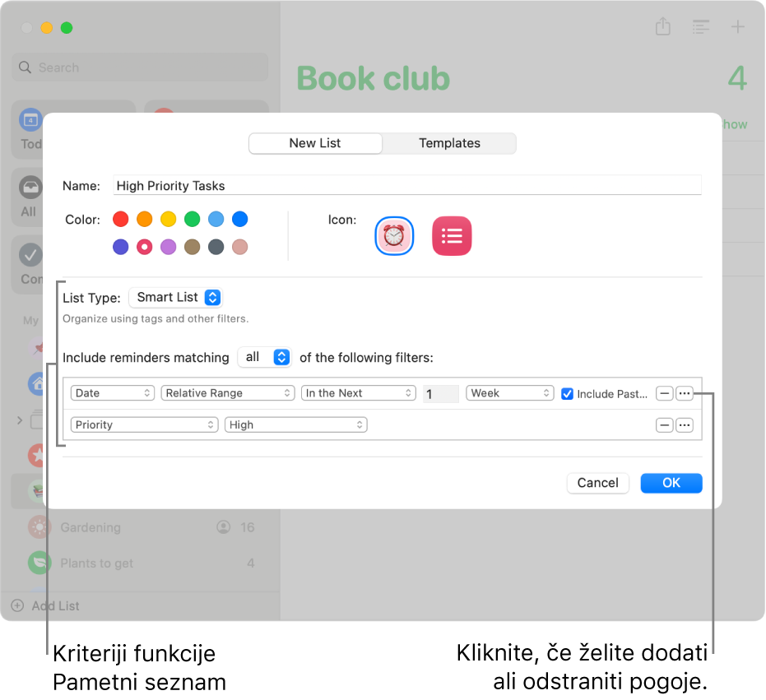Choose the purple color swatch
Screen dimensions: 766x700
pos(169,247)
